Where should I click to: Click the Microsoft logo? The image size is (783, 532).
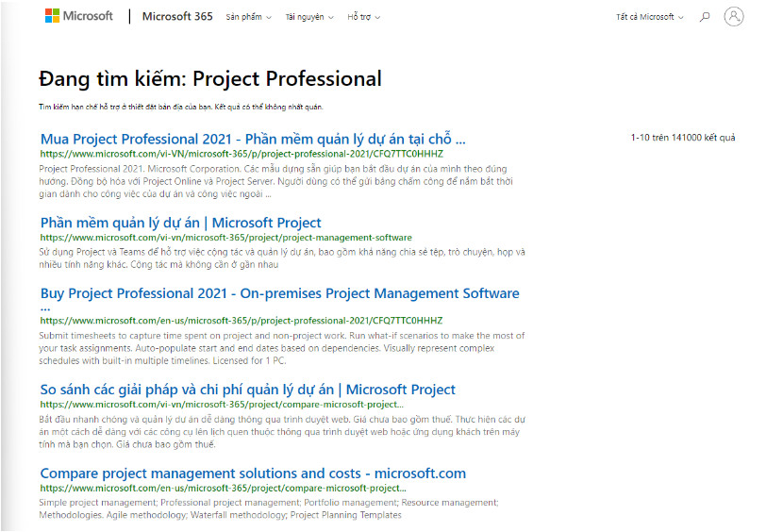pos(79,16)
